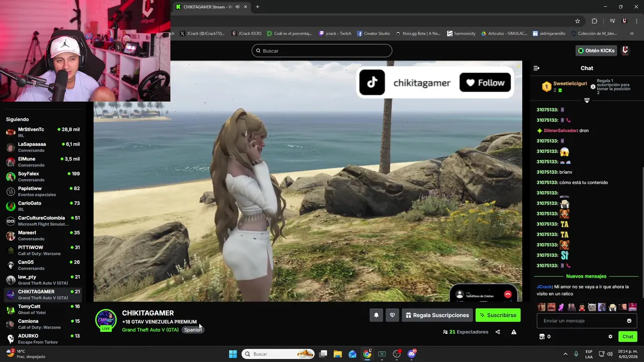Open TomyCatt channel in sidebar
Screen dimensions: 644x362
click(x=43, y=309)
